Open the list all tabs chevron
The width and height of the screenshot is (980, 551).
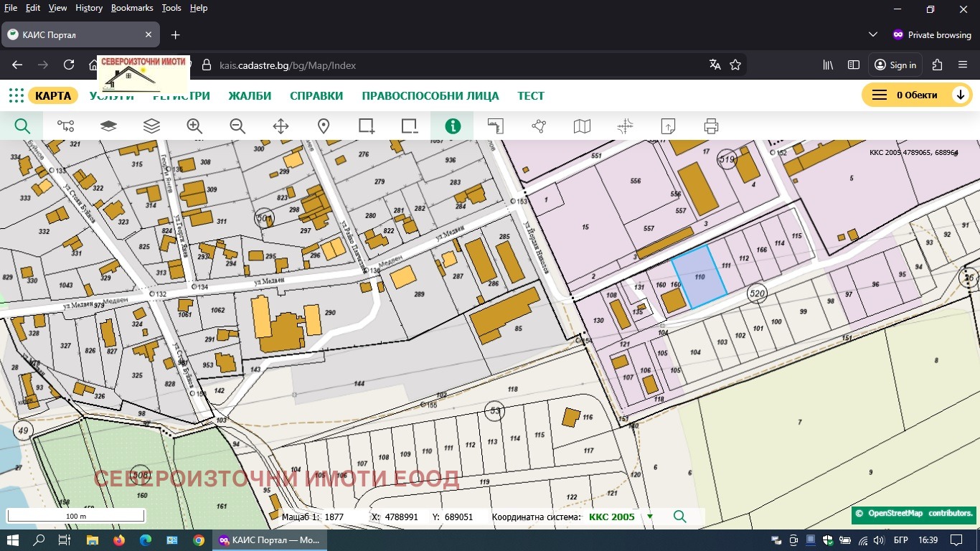(873, 34)
